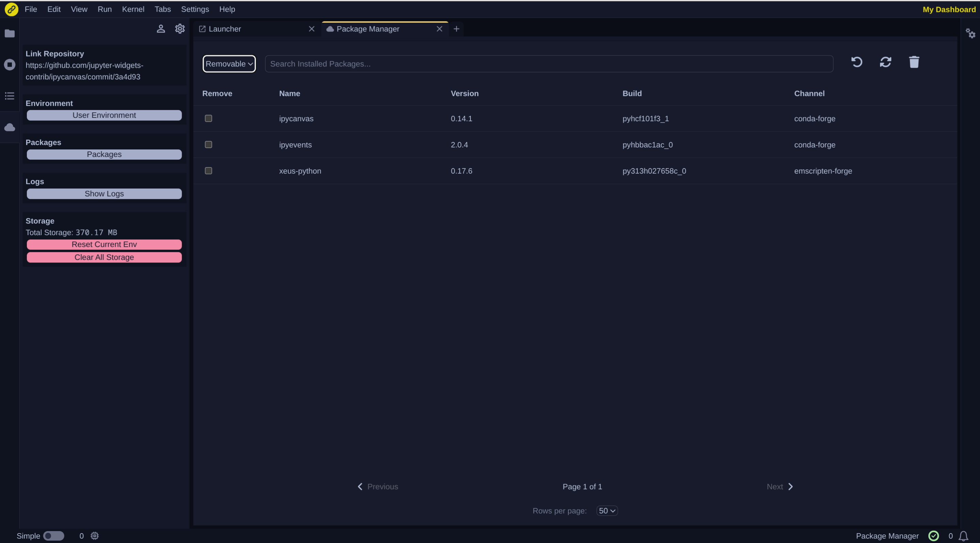Screen dimensions: 980x543
Task: Open My Dashboard link
Action: click(948, 9)
